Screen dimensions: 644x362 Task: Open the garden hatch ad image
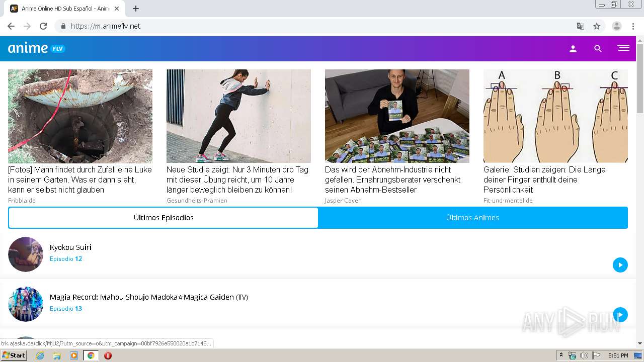(x=80, y=116)
